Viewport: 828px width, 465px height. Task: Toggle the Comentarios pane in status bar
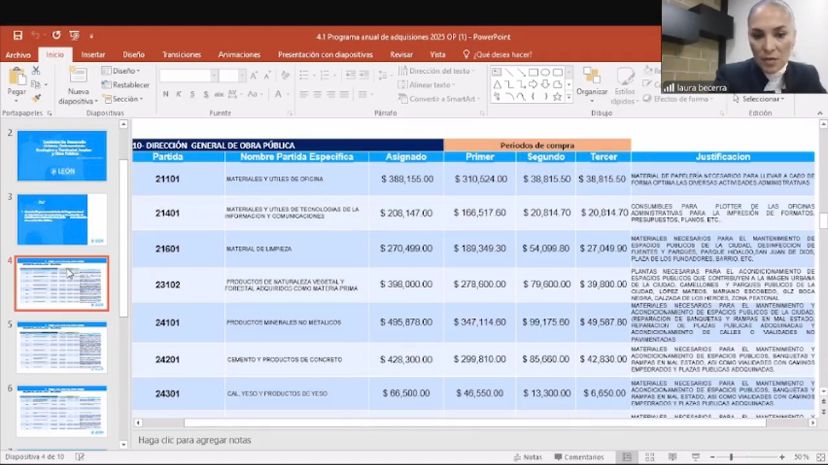578,457
